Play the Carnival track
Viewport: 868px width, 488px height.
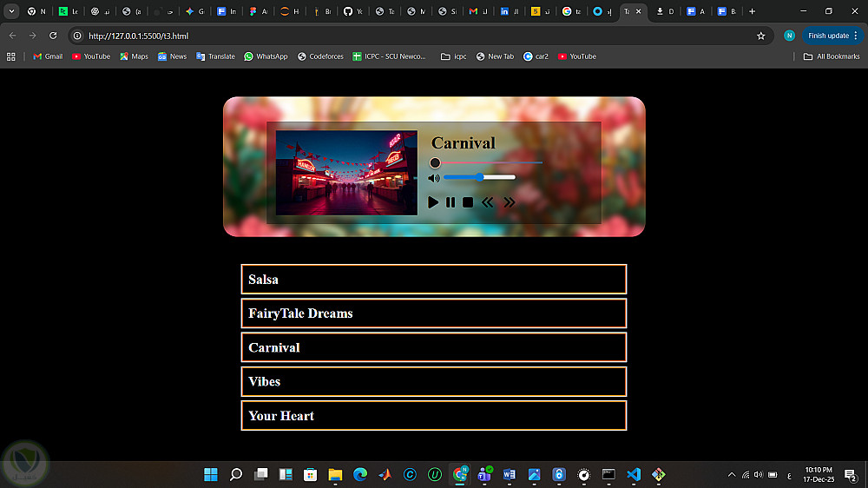(x=433, y=202)
